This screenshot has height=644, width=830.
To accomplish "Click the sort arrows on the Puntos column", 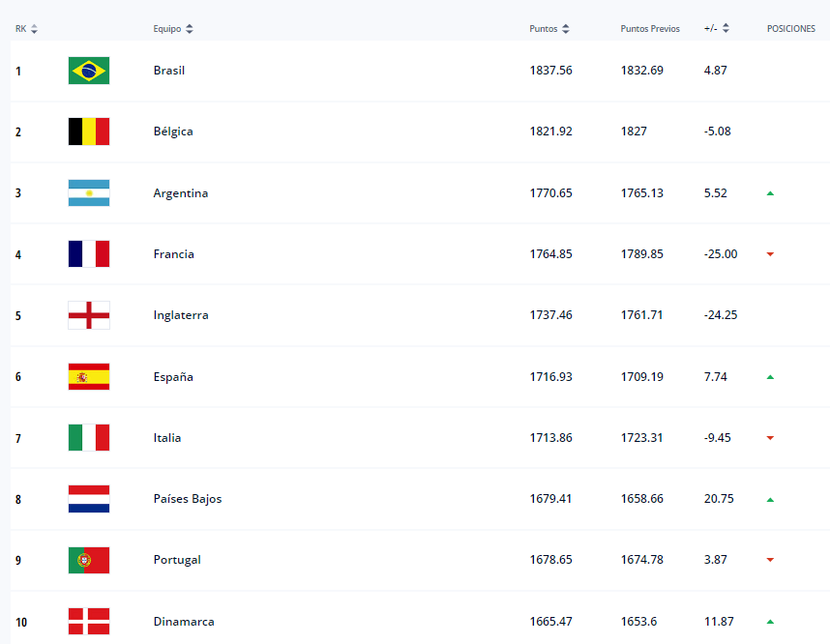I will pyautogui.click(x=566, y=28).
